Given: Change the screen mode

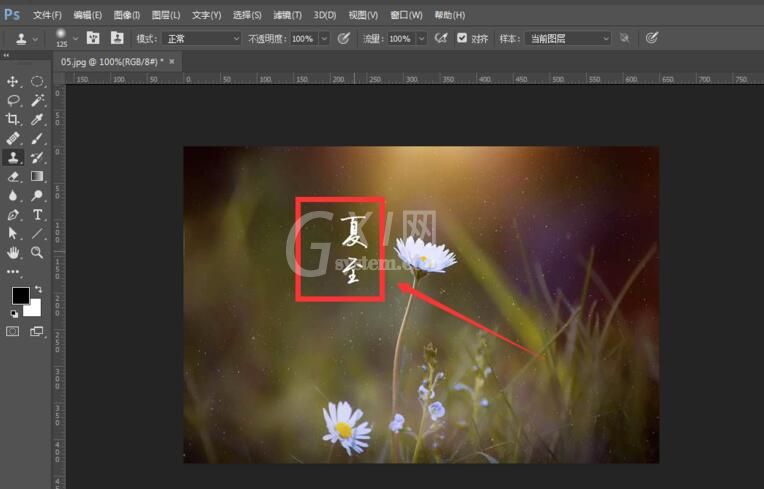Looking at the screenshot, I should click(37, 332).
